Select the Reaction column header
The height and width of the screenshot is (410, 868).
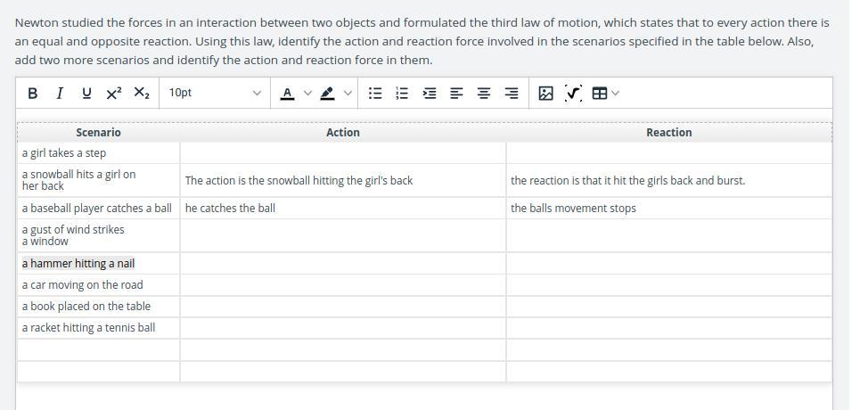point(668,132)
